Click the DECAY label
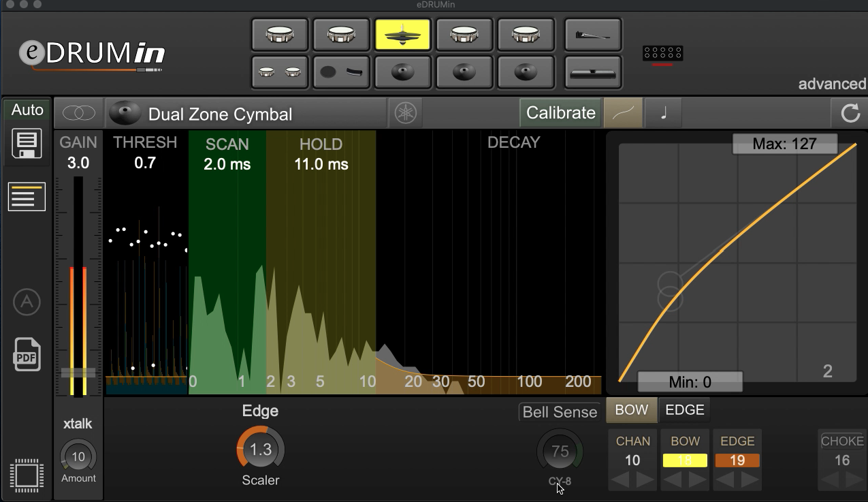Viewport: 868px width, 502px height. [514, 142]
